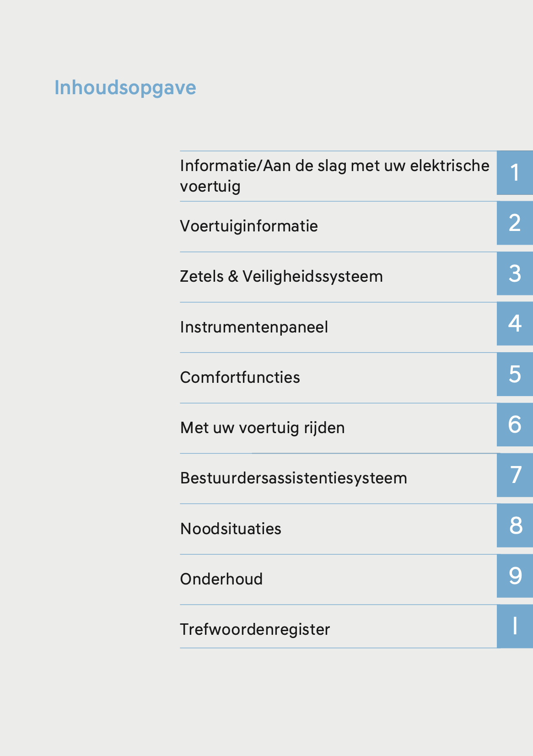Image resolution: width=533 pixels, height=756 pixels.
Task: Jump to Bestuurdersassistentiesysteem section
Action: click(294, 478)
